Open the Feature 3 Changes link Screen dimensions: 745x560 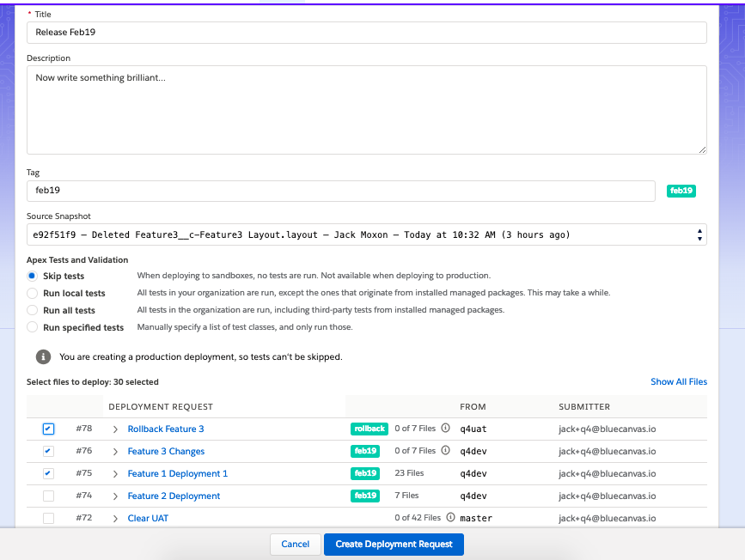coord(166,451)
